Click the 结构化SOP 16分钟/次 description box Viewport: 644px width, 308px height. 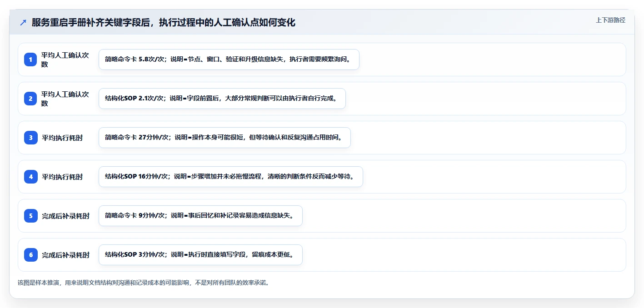tap(231, 177)
